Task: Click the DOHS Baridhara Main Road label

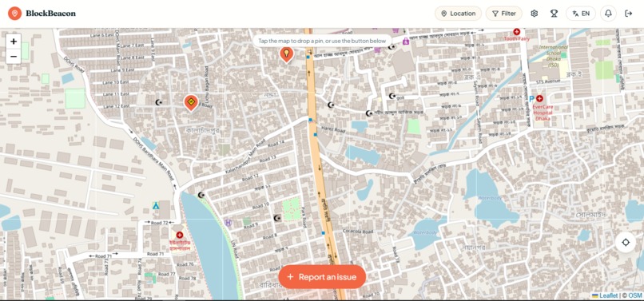Action: pyautogui.click(x=154, y=160)
